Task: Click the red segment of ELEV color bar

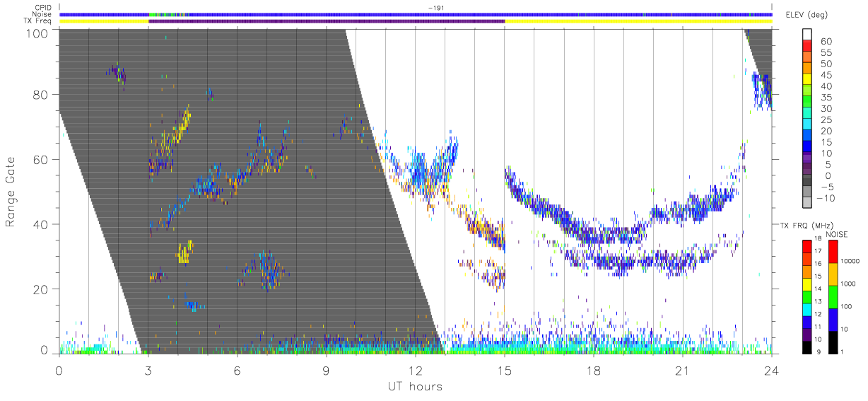Action: pos(807,45)
